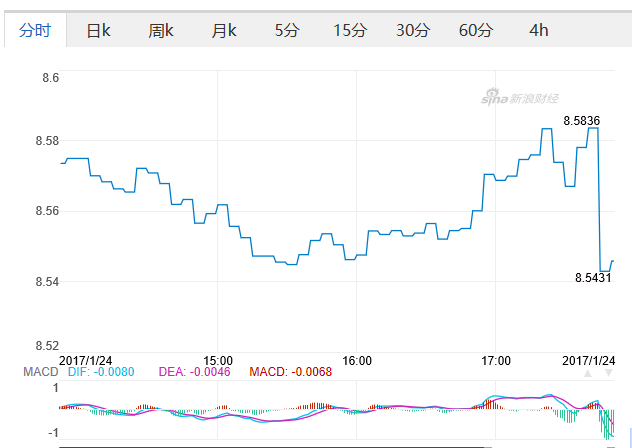The height and width of the screenshot is (448, 632).
Task: Click the 8.5431 low price label
Action: (593, 278)
